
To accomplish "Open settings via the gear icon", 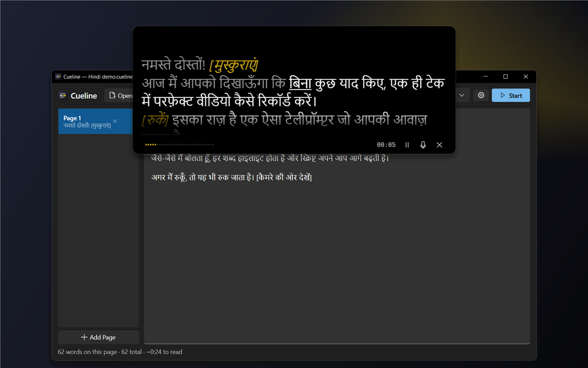I will (x=481, y=95).
